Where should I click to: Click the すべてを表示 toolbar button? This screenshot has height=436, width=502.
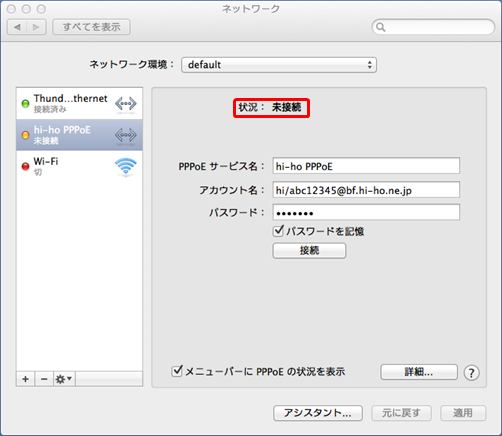pos(91,27)
